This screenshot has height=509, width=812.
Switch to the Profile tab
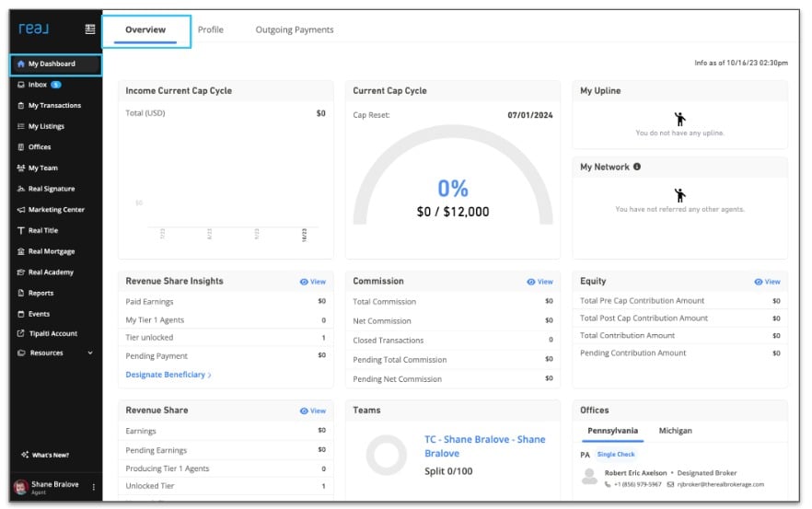click(x=211, y=29)
